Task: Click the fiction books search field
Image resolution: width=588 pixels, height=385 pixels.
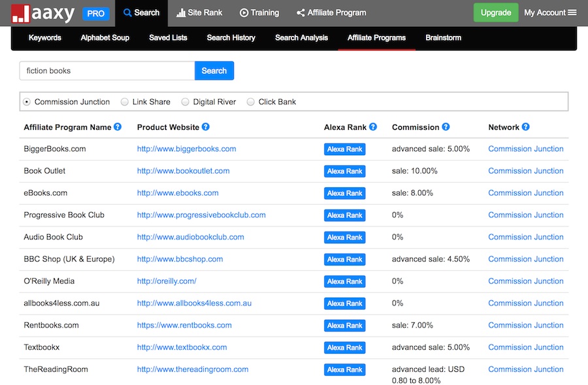Action: [x=107, y=70]
